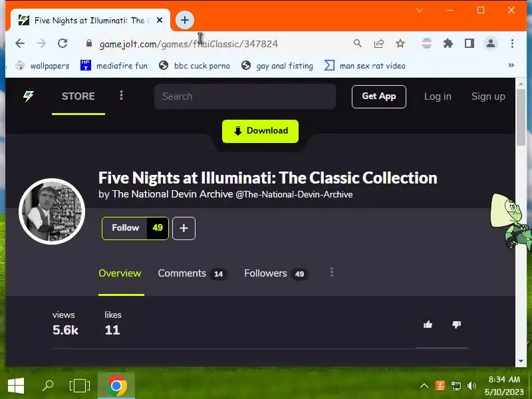Show hidden system tray icons
This screenshot has height=399, width=532.
click(x=424, y=386)
